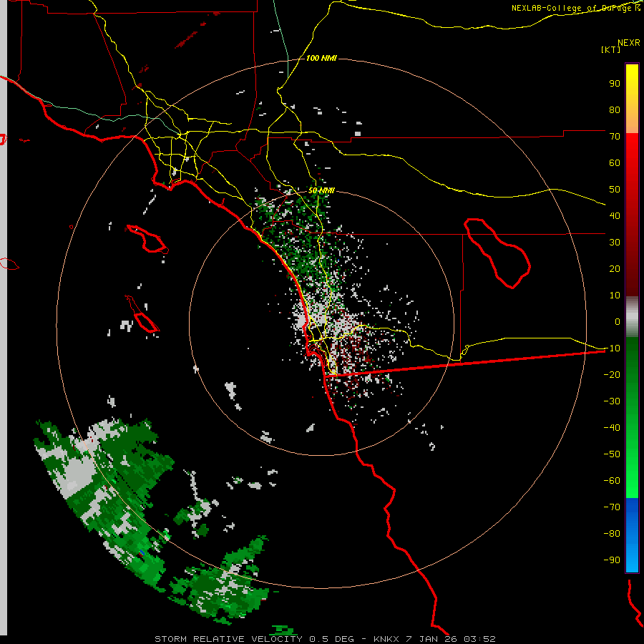Click the NEXR label above the scale
Viewport: 644px width, 644px height.
[629, 43]
